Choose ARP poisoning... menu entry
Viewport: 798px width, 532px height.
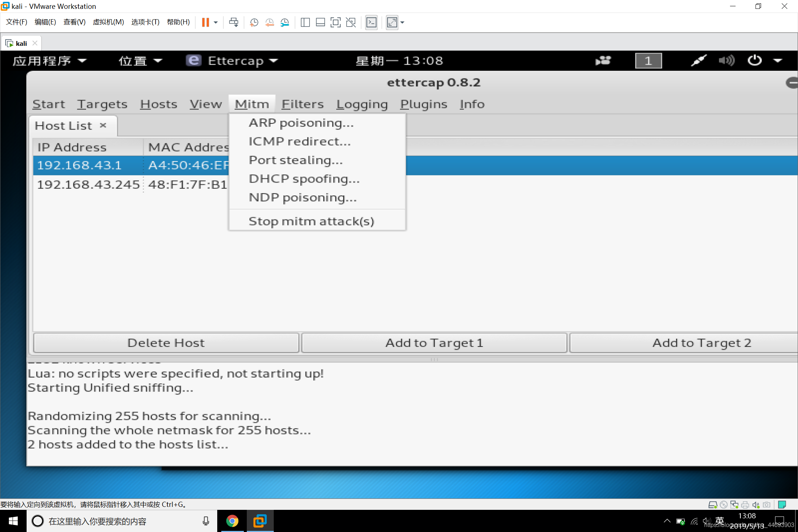tap(317, 123)
